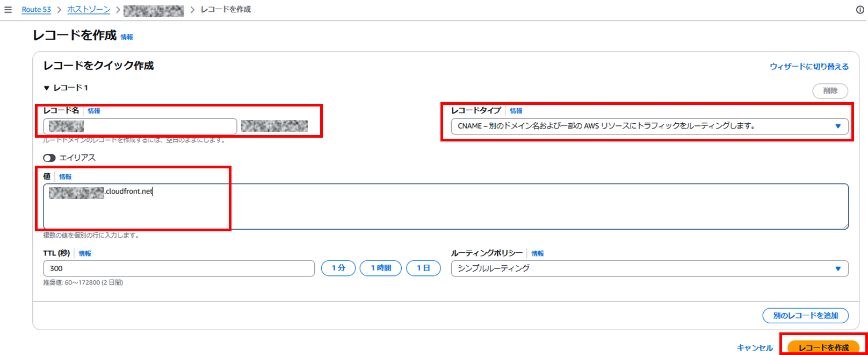Click the キャンセル link

[755, 348]
